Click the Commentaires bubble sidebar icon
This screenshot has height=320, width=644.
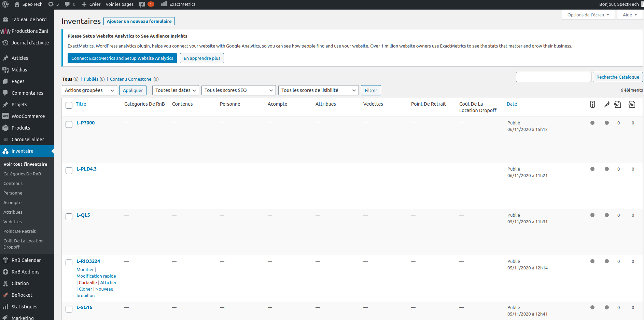tap(5, 93)
